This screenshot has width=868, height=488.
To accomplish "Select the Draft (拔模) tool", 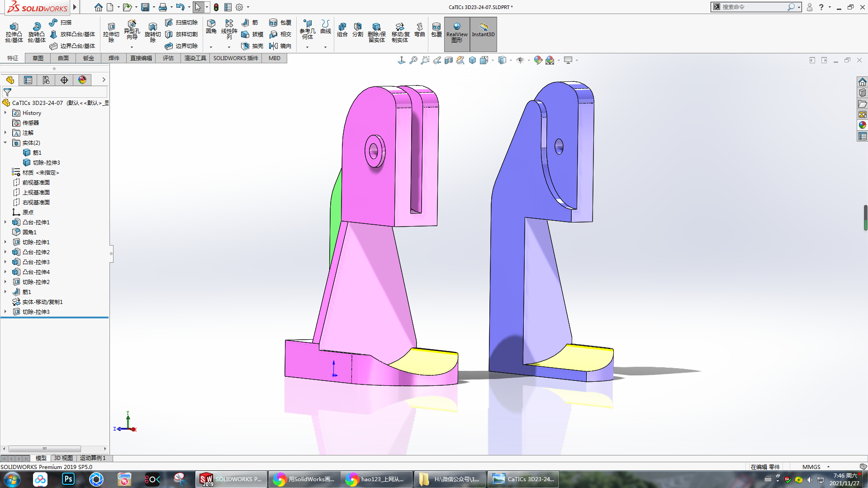I will coord(252,34).
